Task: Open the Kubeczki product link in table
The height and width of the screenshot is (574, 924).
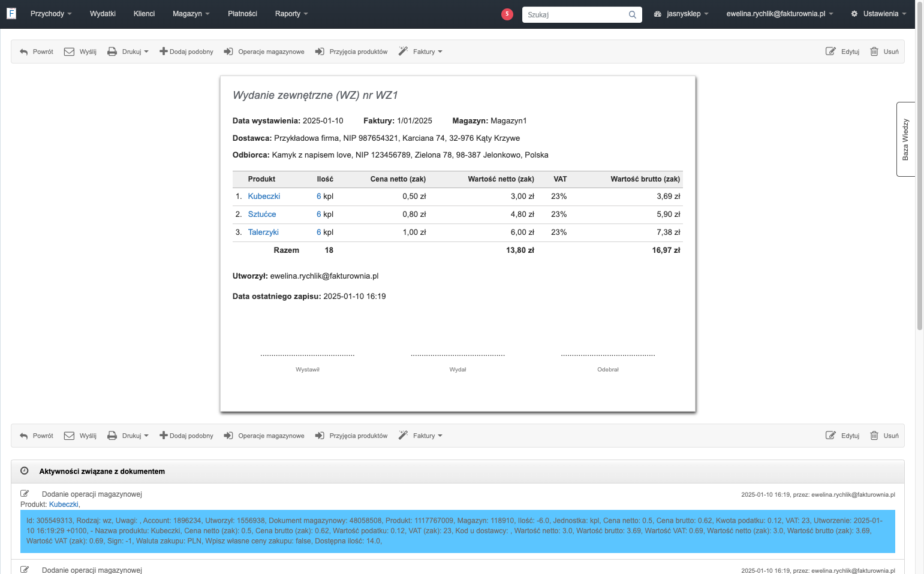Action: [x=264, y=197]
